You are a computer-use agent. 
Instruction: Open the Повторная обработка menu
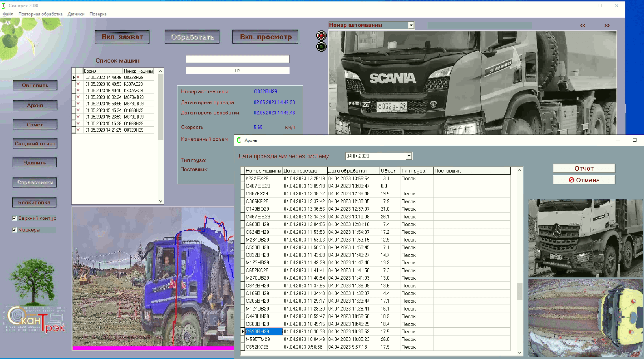(40, 14)
